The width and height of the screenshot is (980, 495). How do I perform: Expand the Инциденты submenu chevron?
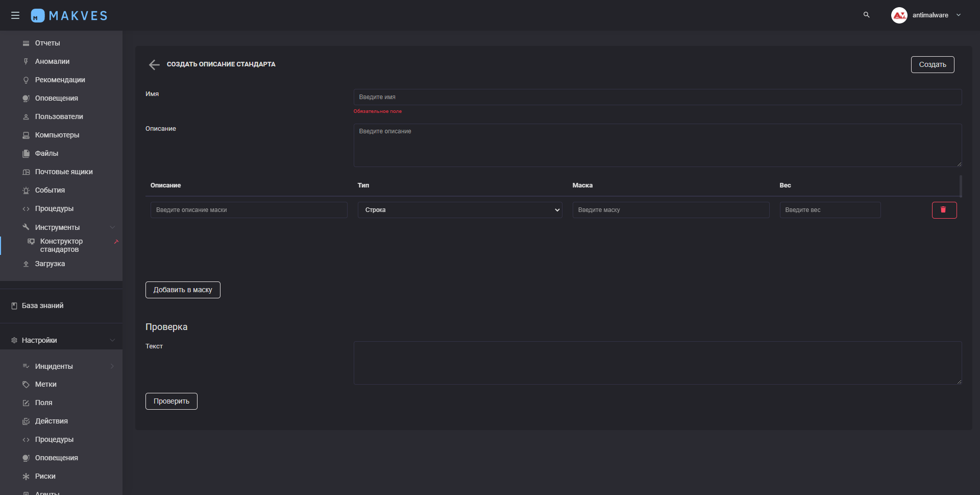click(112, 366)
